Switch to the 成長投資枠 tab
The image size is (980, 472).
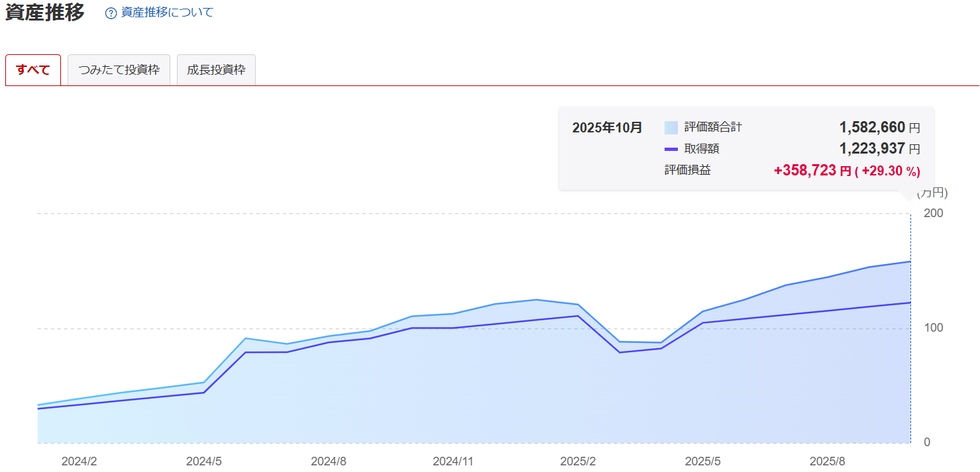click(216, 70)
